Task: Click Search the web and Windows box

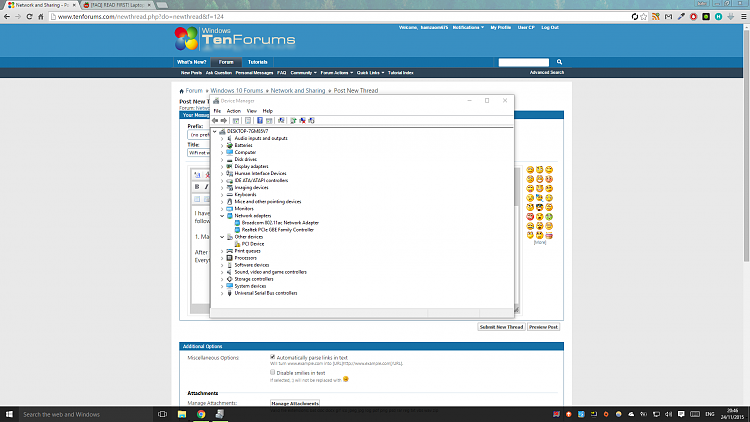Action: point(86,414)
